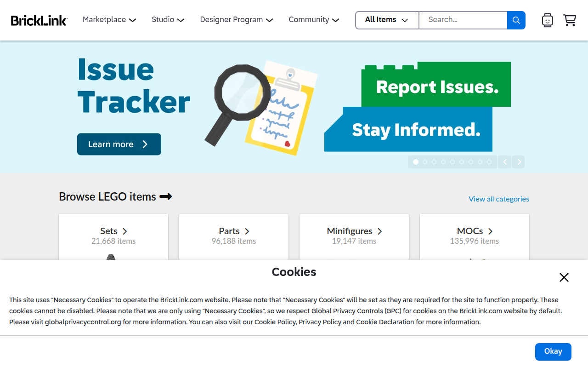Follow the BrickLink.com link in the cookie text
Image resolution: width=588 pixels, height=368 pixels.
[x=481, y=311]
